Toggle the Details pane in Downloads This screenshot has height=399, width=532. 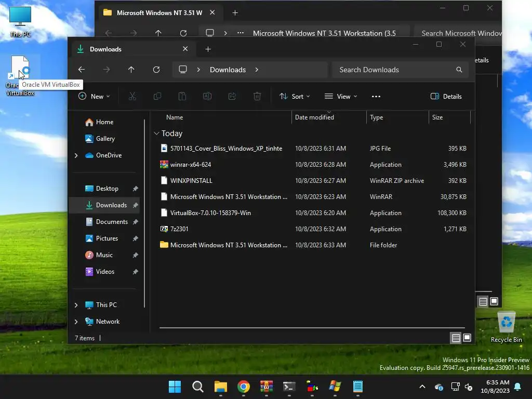point(446,96)
